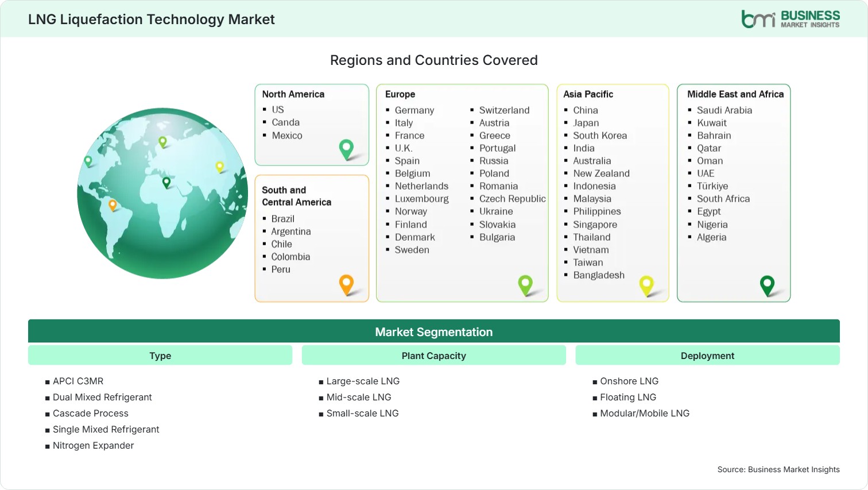868x490 pixels.
Task: Click the dark green pin in Middle East and Africa card
Action: point(767,285)
